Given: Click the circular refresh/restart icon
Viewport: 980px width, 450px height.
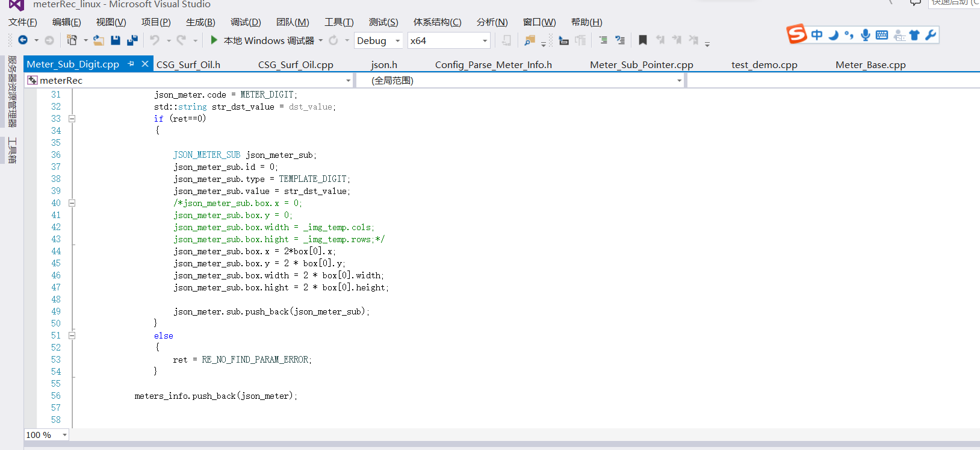Looking at the screenshot, I should point(333,40).
